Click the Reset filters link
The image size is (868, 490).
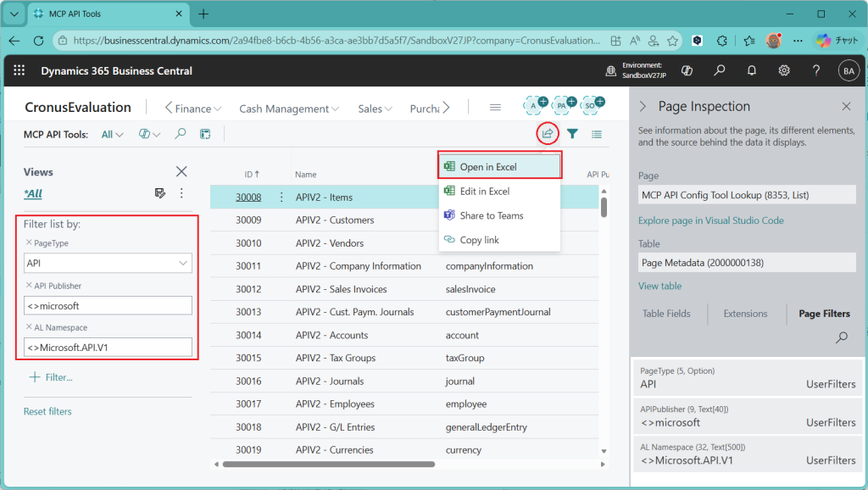click(47, 411)
